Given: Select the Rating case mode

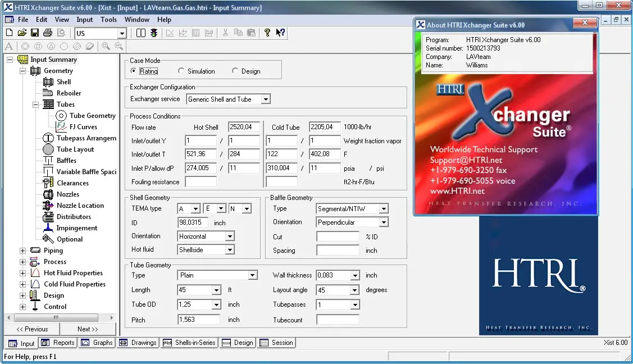Looking at the screenshot, I should coord(134,71).
